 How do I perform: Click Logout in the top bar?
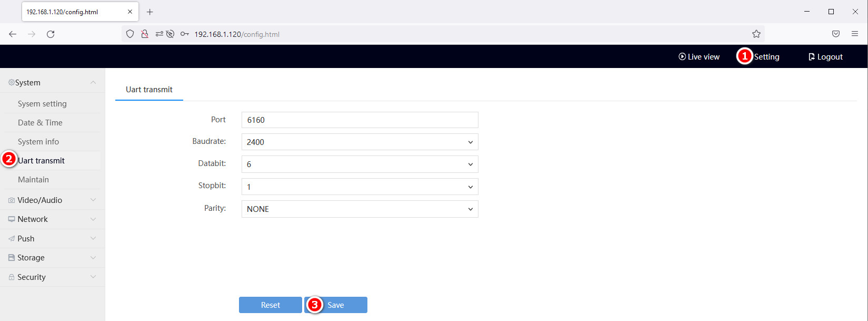[825, 57]
